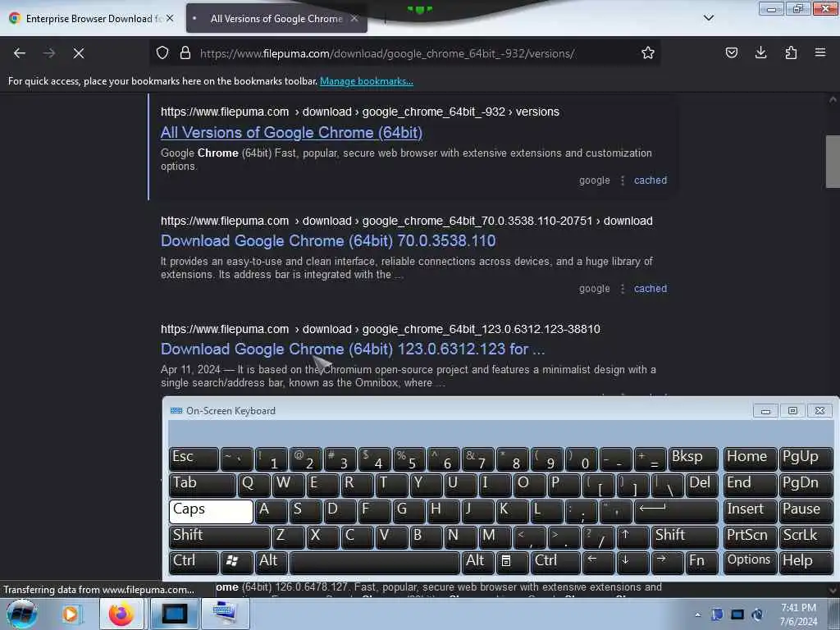Toggle right Shift on On-Screen Keyboard
The height and width of the screenshot is (630, 840).
click(686, 536)
